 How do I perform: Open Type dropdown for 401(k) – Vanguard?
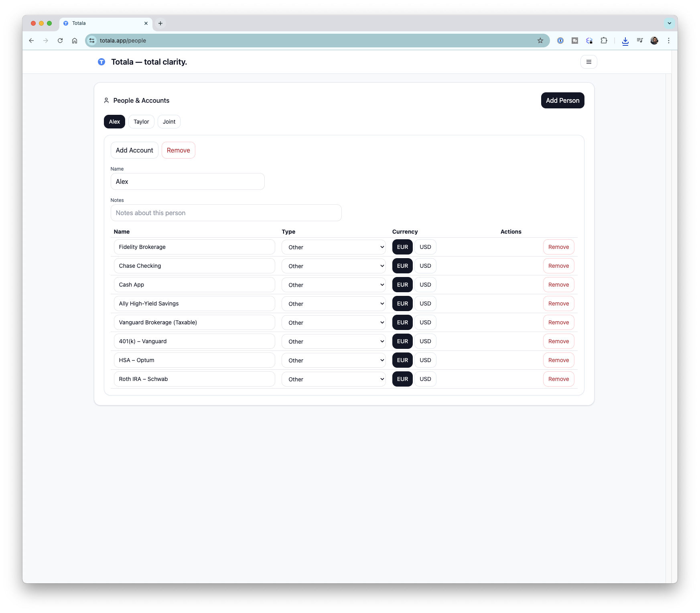(x=334, y=341)
